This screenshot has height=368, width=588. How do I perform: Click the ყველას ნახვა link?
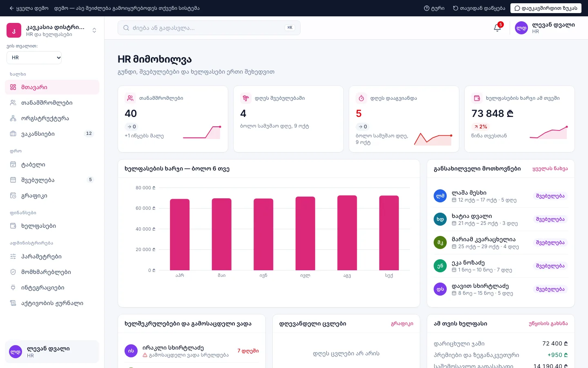(550, 168)
